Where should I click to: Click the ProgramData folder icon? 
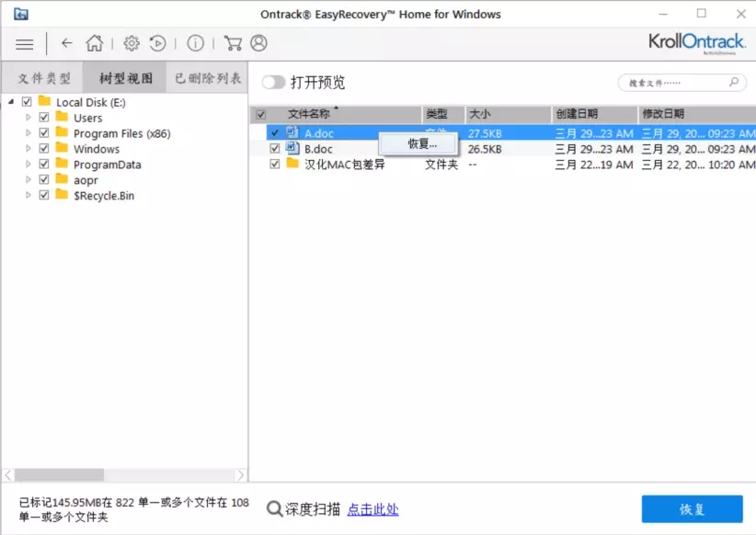point(62,164)
